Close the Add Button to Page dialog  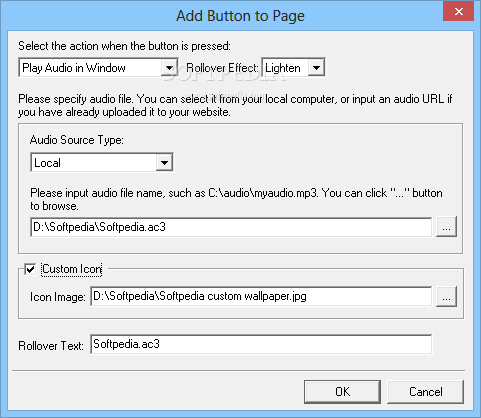coord(459,12)
